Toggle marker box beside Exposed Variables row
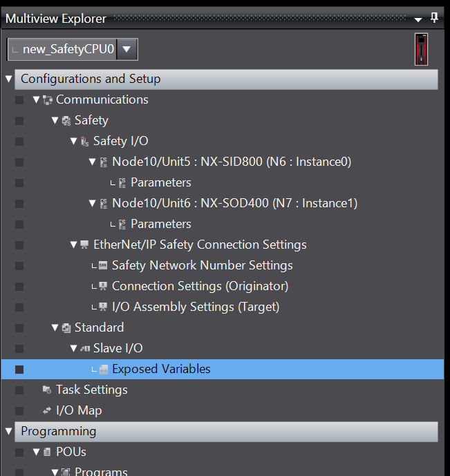450x476 pixels. pyautogui.click(x=19, y=370)
